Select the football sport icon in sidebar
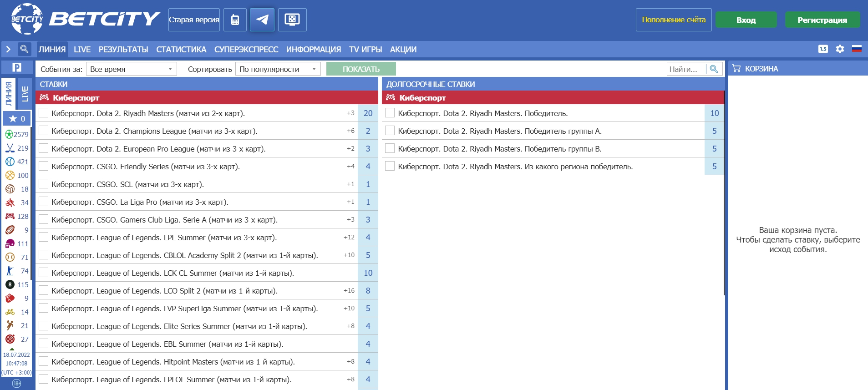868x390 pixels. tap(10, 134)
